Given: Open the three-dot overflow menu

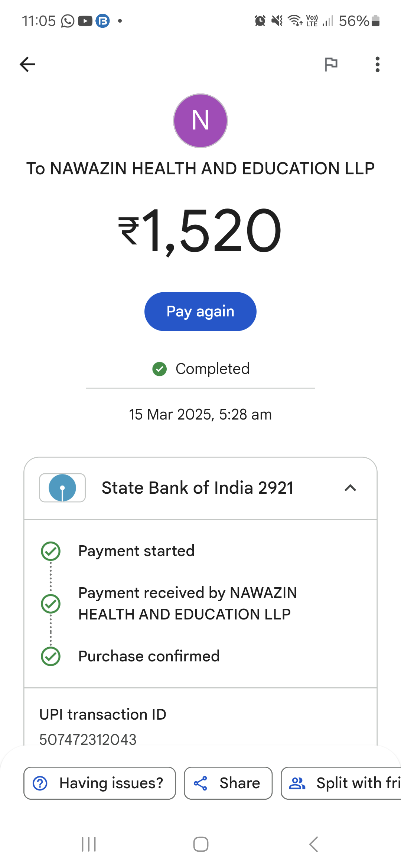Looking at the screenshot, I should (x=377, y=65).
